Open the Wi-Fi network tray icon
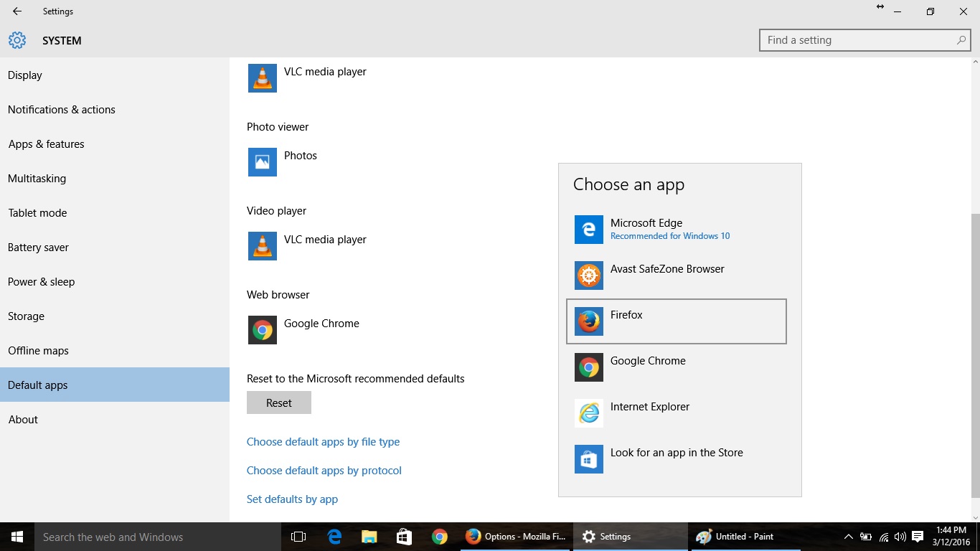Image resolution: width=980 pixels, height=551 pixels. [x=884, y=537]
